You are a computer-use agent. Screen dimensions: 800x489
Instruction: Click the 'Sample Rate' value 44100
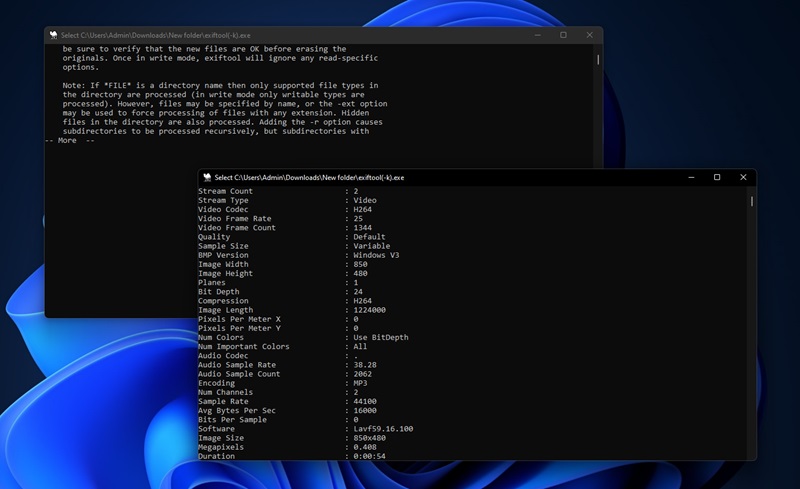click(x=365, y=402)
